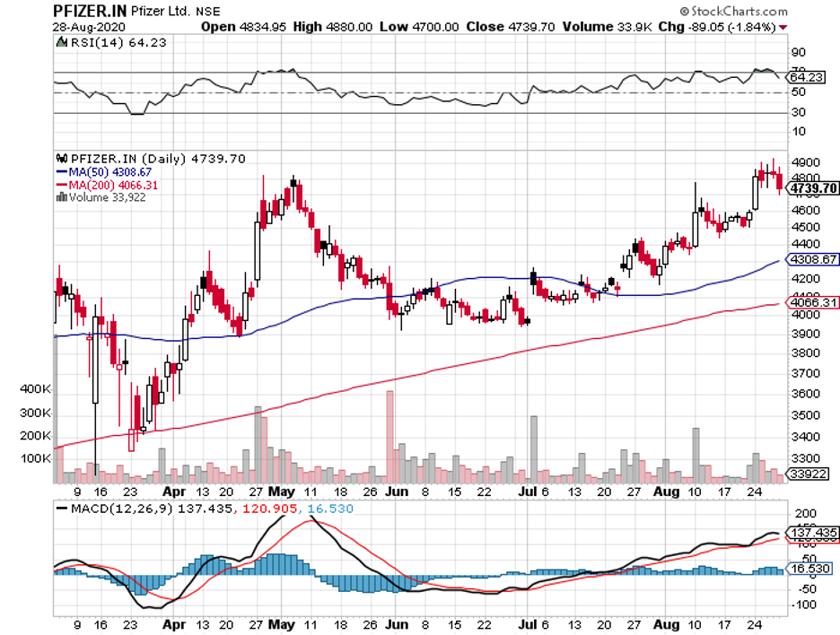Click the Volume 33,922 legend text

click(107, 197)
